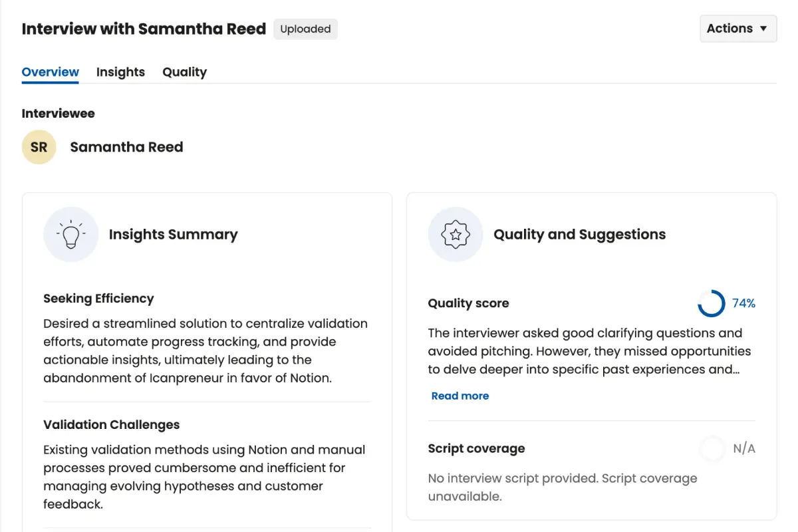The image size is (798, 532).
Task: Click the star badge Quality and Suggestions icon
Action: [456, 234]
